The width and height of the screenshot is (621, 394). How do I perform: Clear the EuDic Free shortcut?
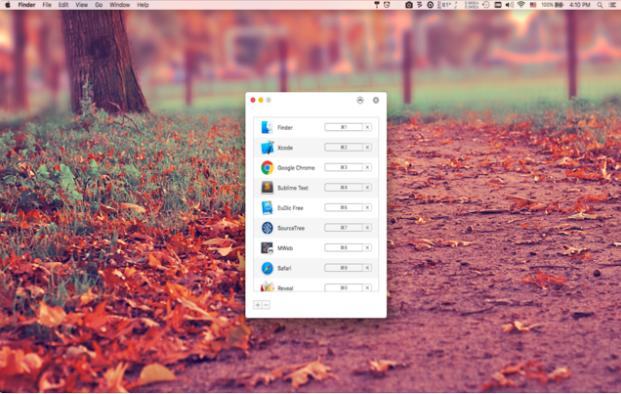coord(367,207)
